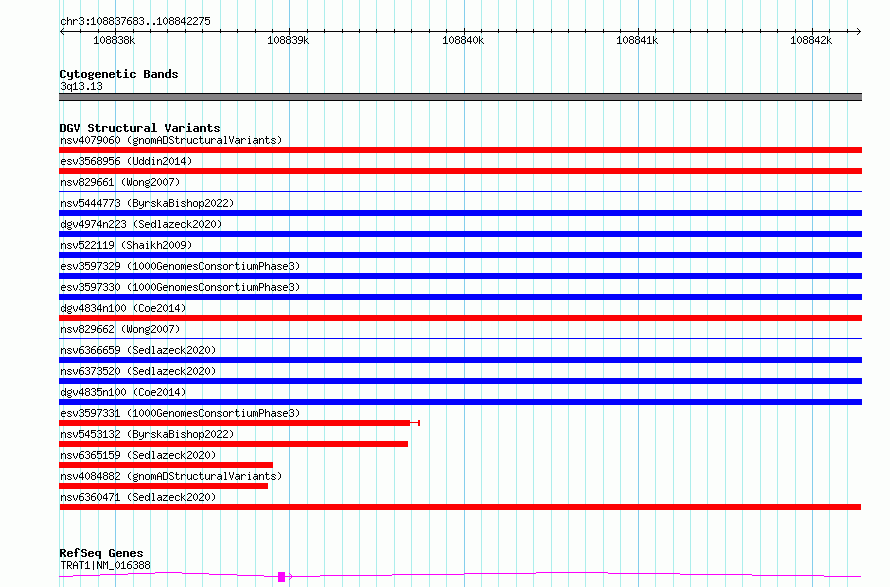
Task: Click the dgv4834n100 (Coe2014) label
Action: [123, 308]
